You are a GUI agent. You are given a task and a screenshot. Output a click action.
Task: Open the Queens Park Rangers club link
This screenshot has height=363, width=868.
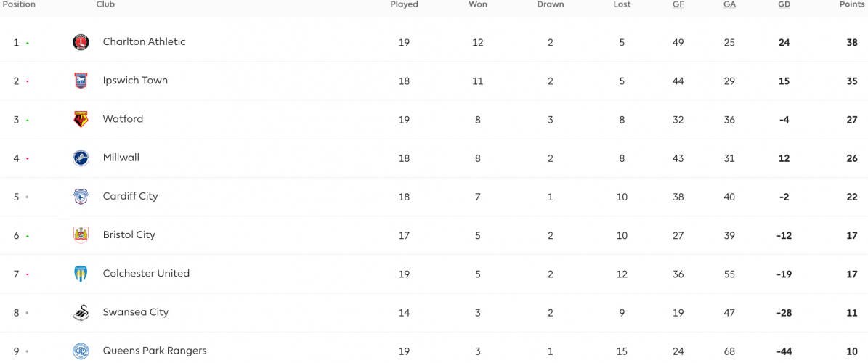coord(155,351)
